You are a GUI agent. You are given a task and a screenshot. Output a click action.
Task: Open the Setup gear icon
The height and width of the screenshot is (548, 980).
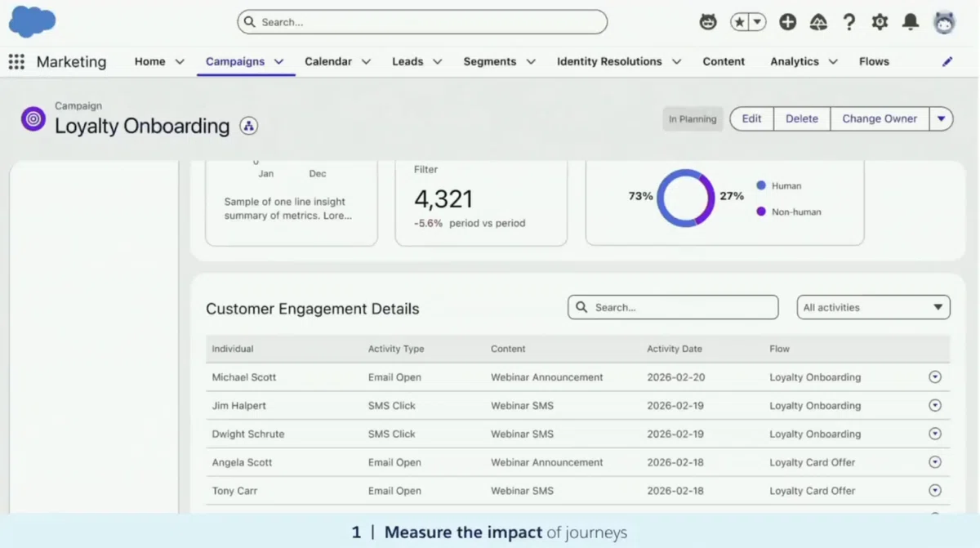880,22
